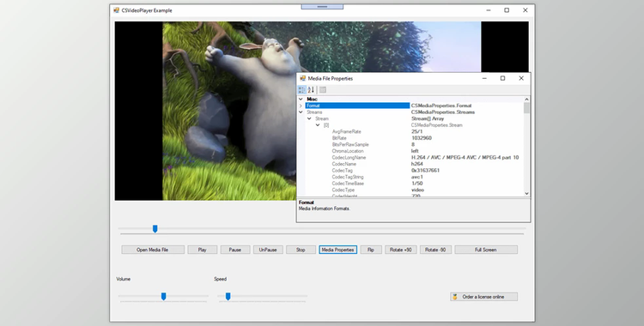Select the BitsPerRawSample property
The height and width of the screenshot is (326, 644).
[350, 144]
